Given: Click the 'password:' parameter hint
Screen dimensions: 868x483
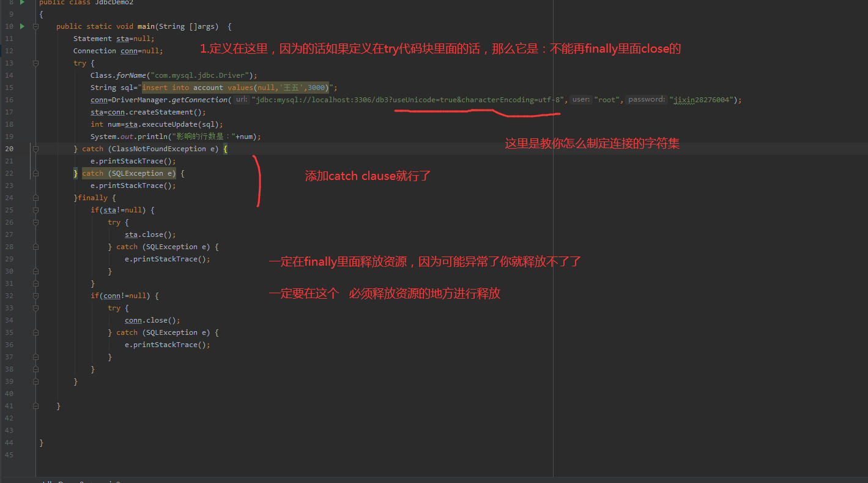Looking at the screenshot, I should coord(646,100).
